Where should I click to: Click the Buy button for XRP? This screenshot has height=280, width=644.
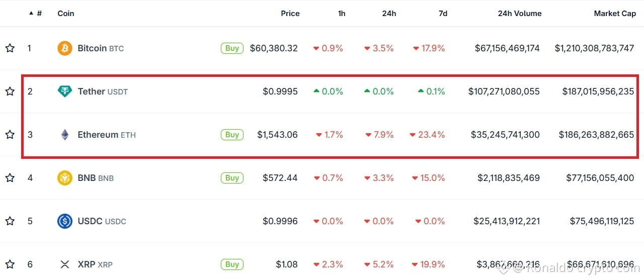click(x=232, y=264)
